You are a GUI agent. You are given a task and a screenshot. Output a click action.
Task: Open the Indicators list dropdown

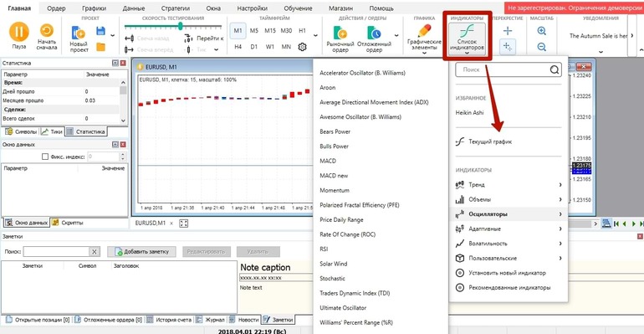467,37
